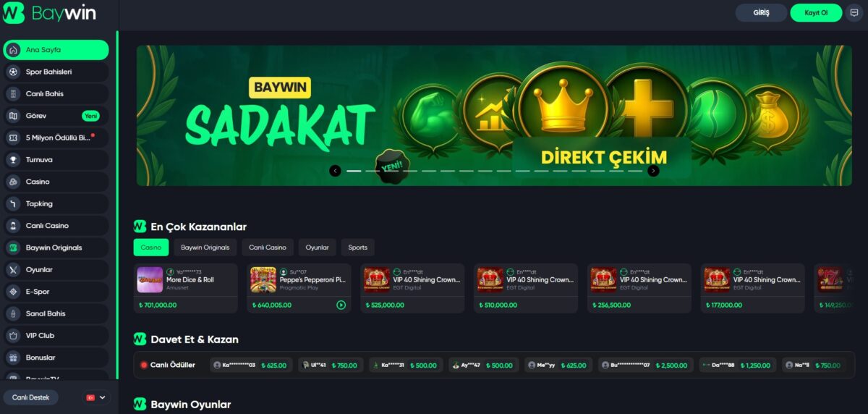
Task: Open the language flag dropdown
Action: [x=95, y=397]
